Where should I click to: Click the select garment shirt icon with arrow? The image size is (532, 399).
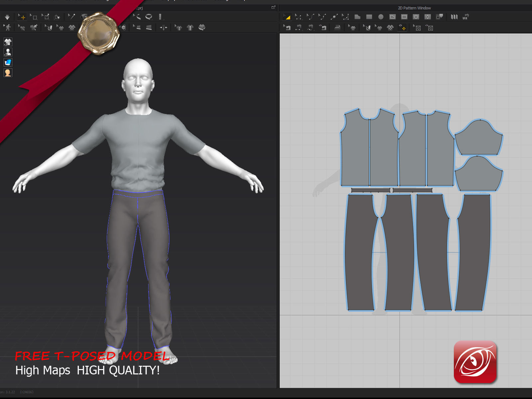coord(178,27)
